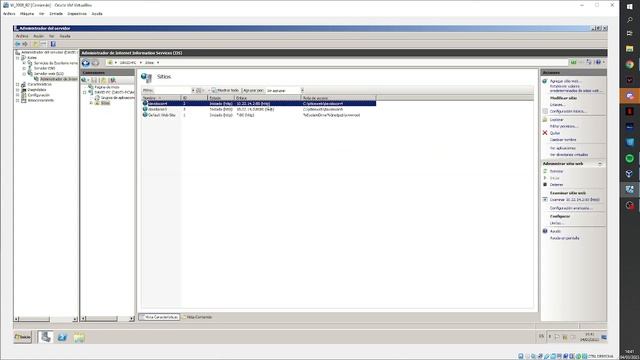Screen dimensions: 640x360
Task: Go back with the IIS back arrow
Action: [x=86, y=63]
